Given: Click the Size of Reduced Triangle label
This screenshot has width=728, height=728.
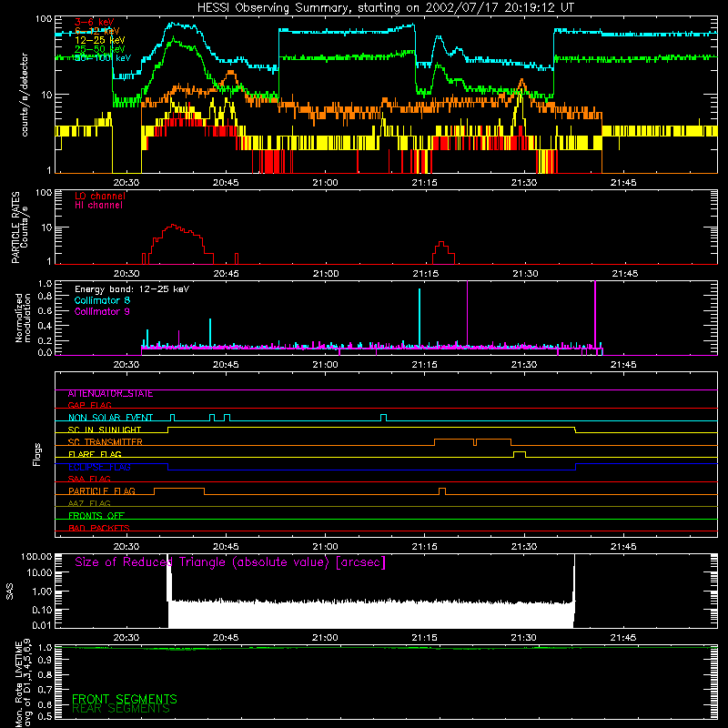Looking at the screenshot, I should click(x=230, y=562).
